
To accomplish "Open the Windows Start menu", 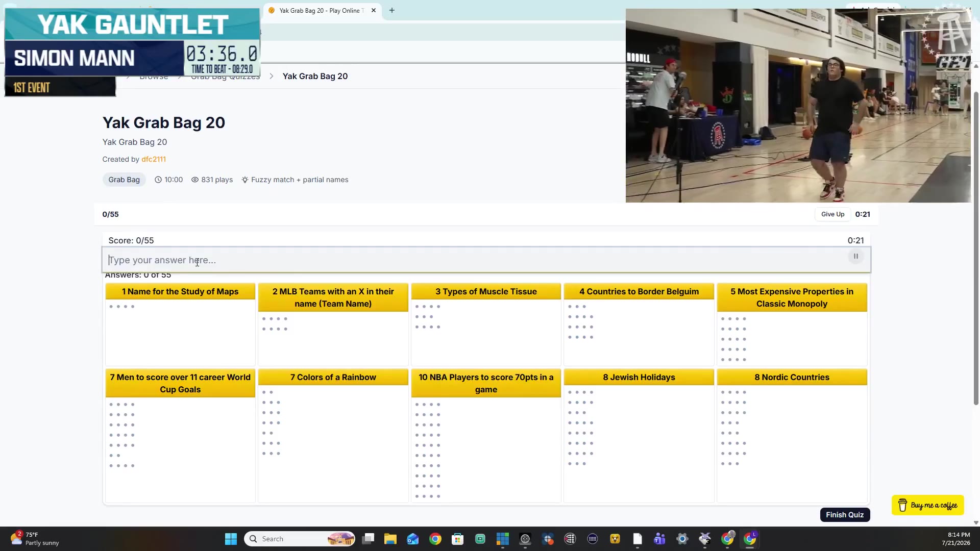I will click(x=231, y=539).
